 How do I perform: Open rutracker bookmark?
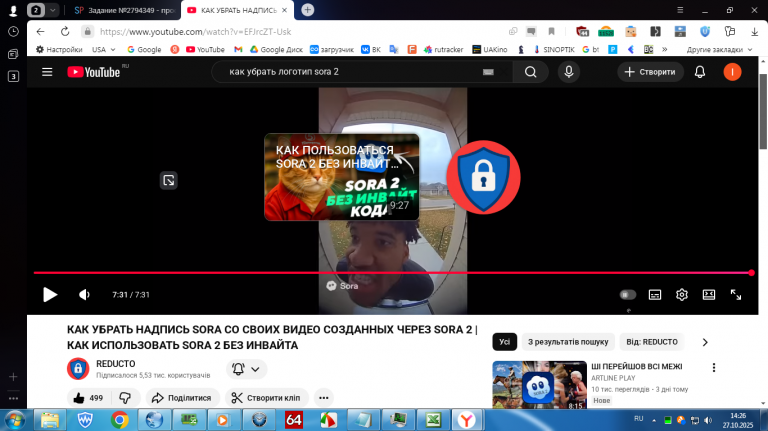pyautogui.click(x=443, y=49)
